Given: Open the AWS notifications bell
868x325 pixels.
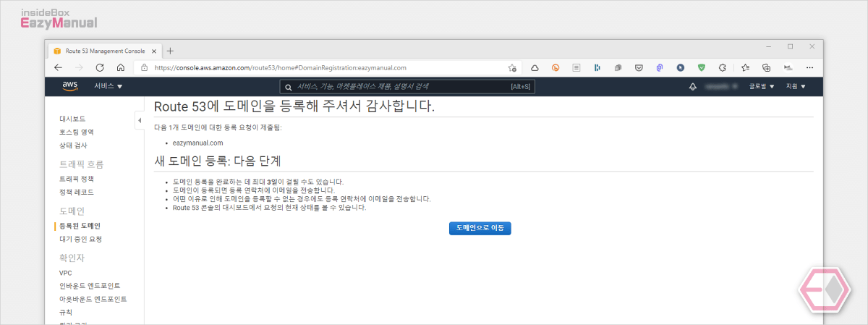Looking at the screenshot, I should [692, 87].
